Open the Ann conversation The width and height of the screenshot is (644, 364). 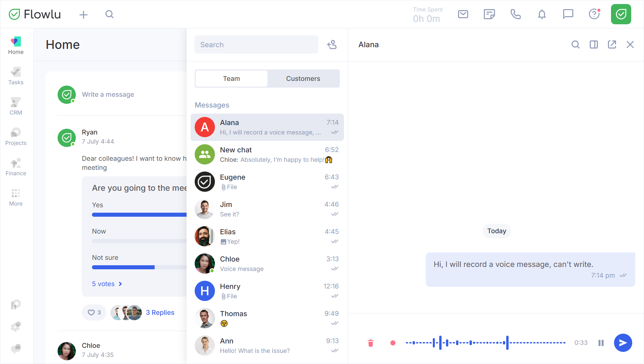(x=267, y=345)
